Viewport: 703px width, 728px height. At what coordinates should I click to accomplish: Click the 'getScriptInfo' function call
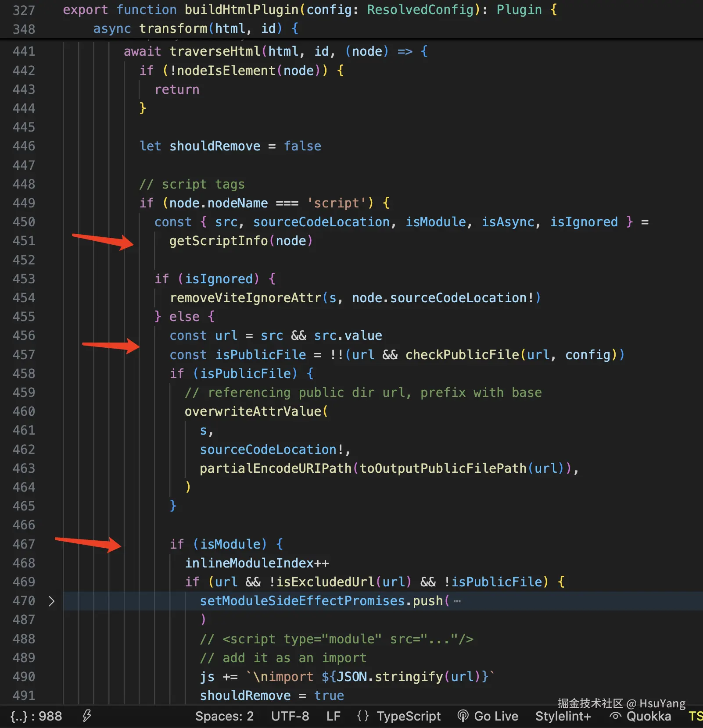pos(219,241)
